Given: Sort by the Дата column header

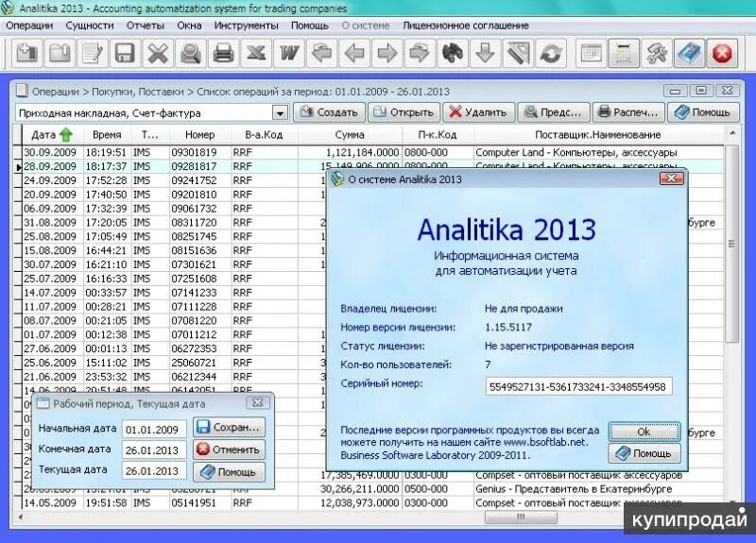Looking at the screenshot, I should (52, 135).
